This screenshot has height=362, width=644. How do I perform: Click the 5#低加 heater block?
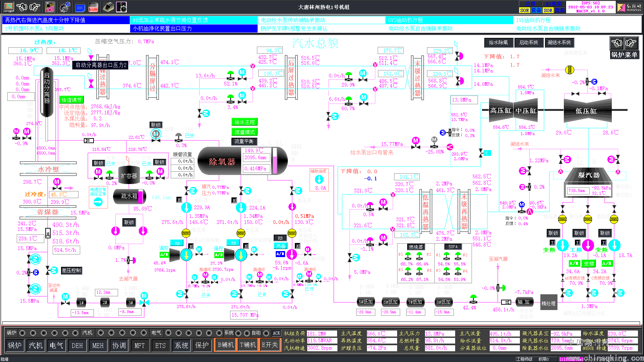[366, 302]
